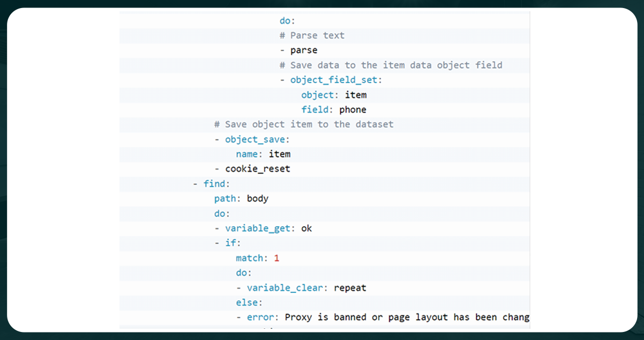Select the red 1 beside match
The height and width of the screenshot is (340, 644).
click(276, 258)
